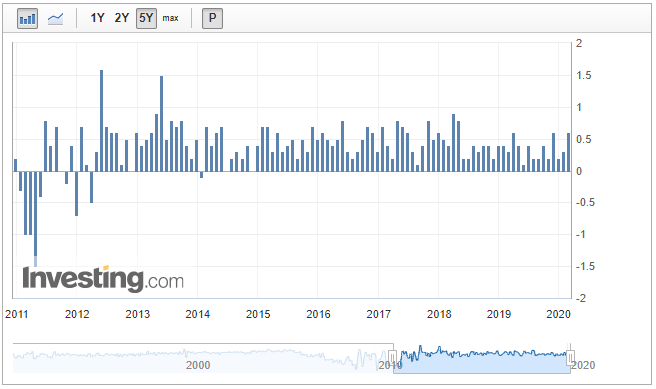Screen dimensions: 656x389
Task: Toggle the P button in toolbar
Action: tap(213, 18)
